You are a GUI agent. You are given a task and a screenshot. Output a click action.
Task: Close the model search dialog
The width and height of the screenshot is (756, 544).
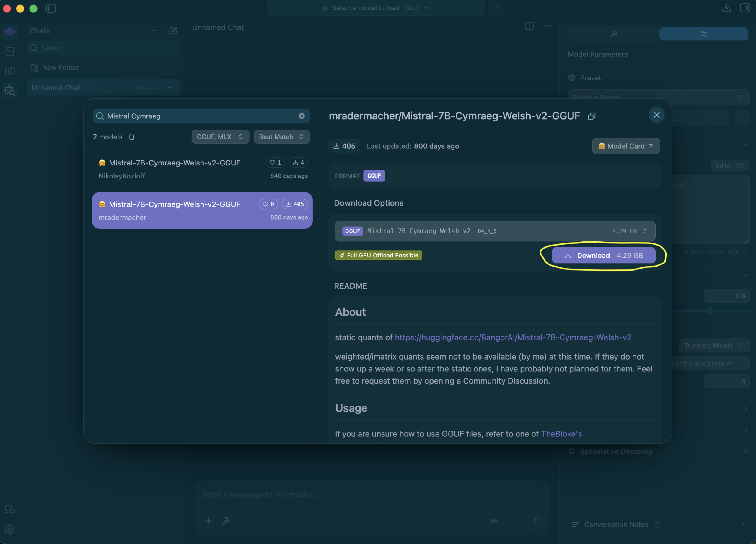656,115
